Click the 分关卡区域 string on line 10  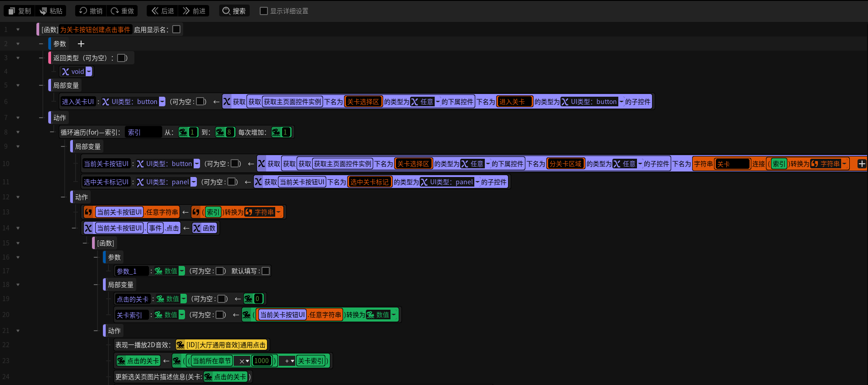coord(565,164)
